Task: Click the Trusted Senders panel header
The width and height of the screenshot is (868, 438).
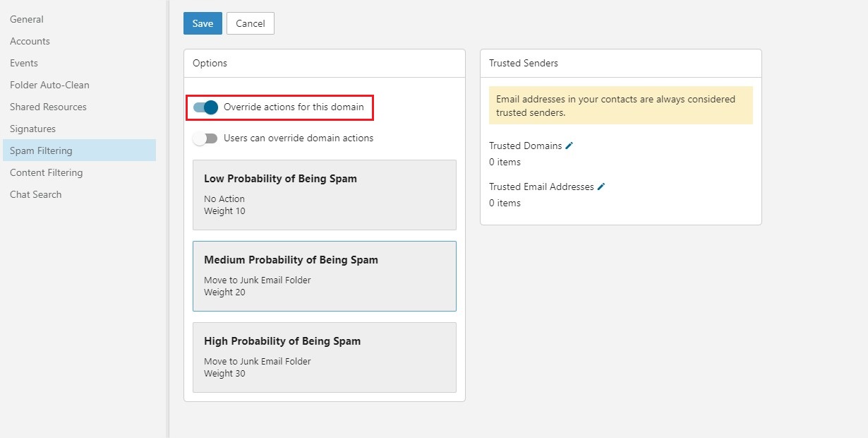Action: [621, 63]
